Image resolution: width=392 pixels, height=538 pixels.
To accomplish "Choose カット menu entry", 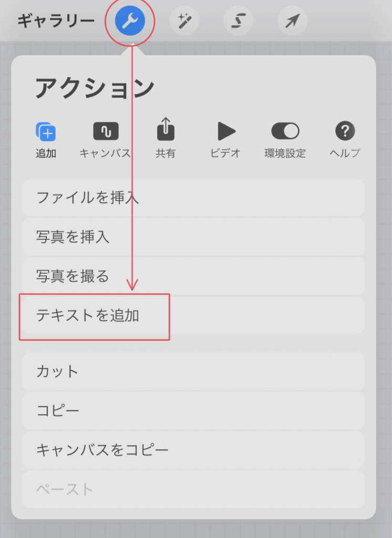I will pyautogui.click(x=193, y=371).
